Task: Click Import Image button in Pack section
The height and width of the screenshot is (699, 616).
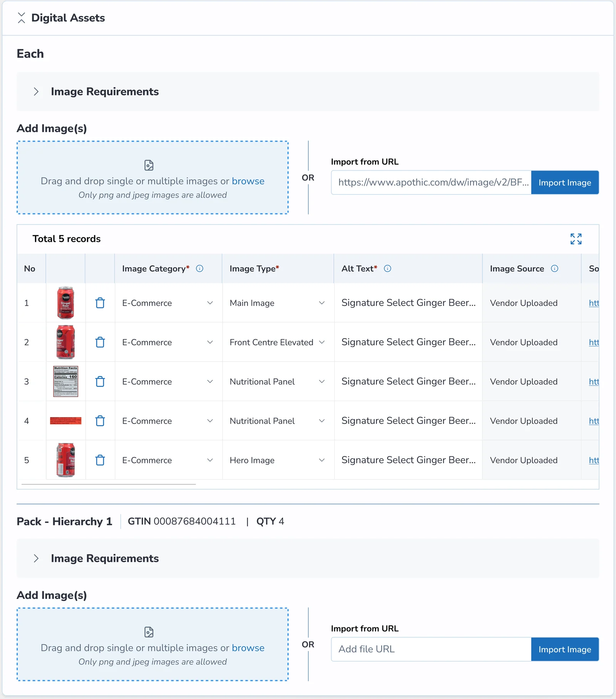Action: coord(565,649)
